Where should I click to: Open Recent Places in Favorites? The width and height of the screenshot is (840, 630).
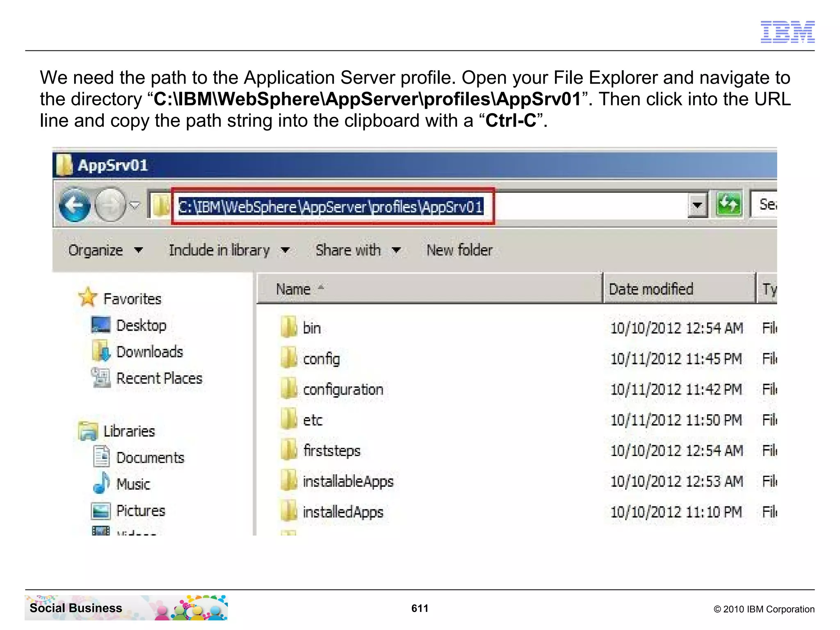159,378
